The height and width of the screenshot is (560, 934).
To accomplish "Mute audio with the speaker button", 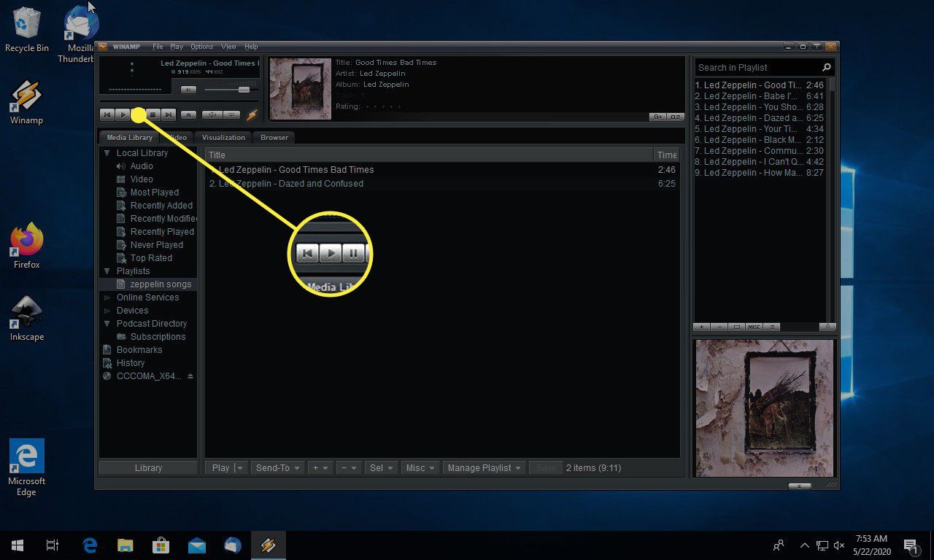I will pyautogui.click(x=188, y=90).
